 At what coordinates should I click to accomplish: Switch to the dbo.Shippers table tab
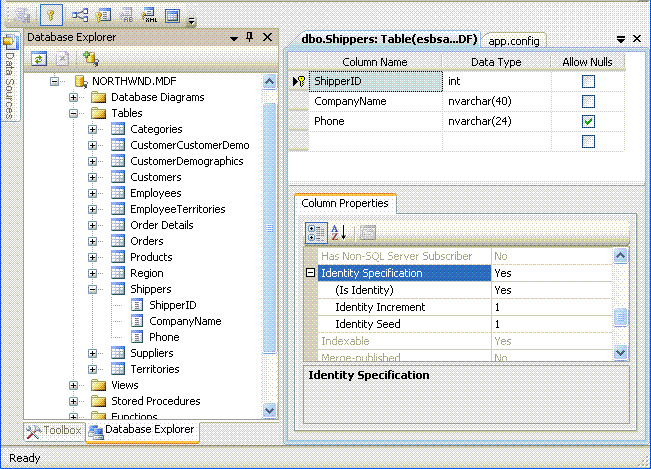click(389, 39)
